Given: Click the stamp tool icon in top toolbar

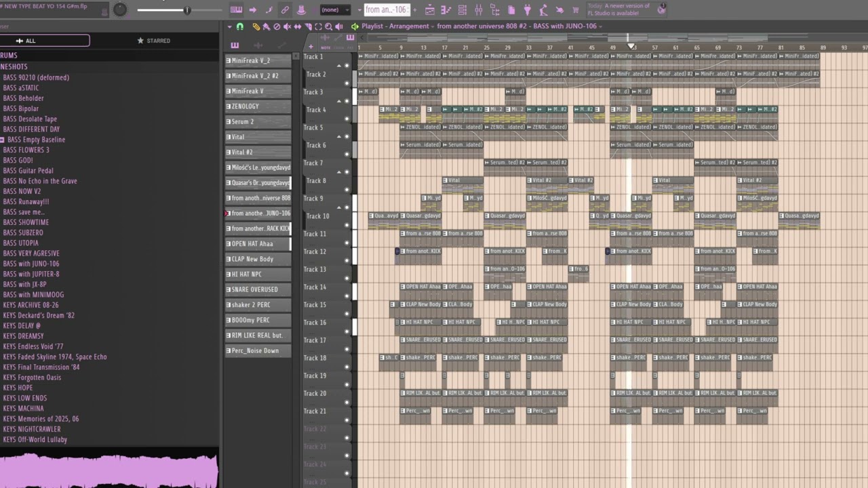Looking at the screenshot, I should (x=301, y=9).
